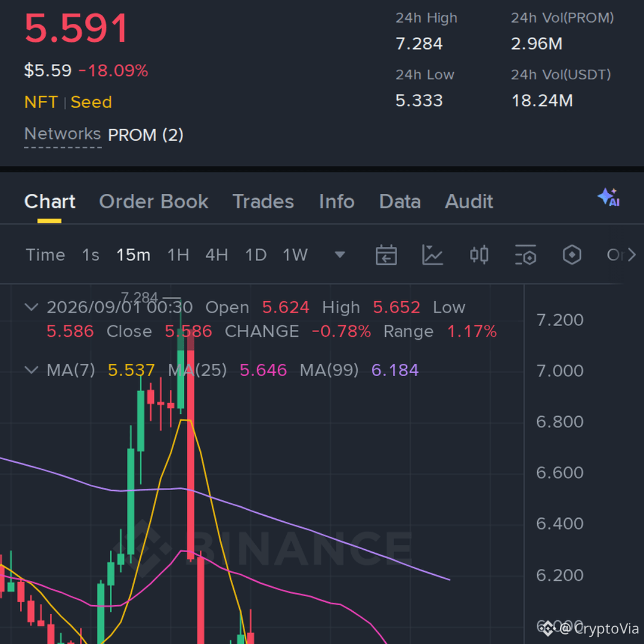Viewport: 644px width, 644px height.
Task: Select the 4H interval
Action: [217, 255]
